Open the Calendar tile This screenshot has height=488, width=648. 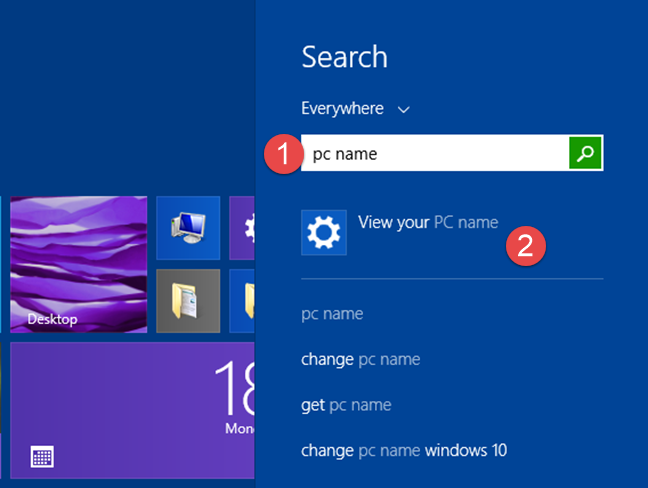(x=132, y=410)
